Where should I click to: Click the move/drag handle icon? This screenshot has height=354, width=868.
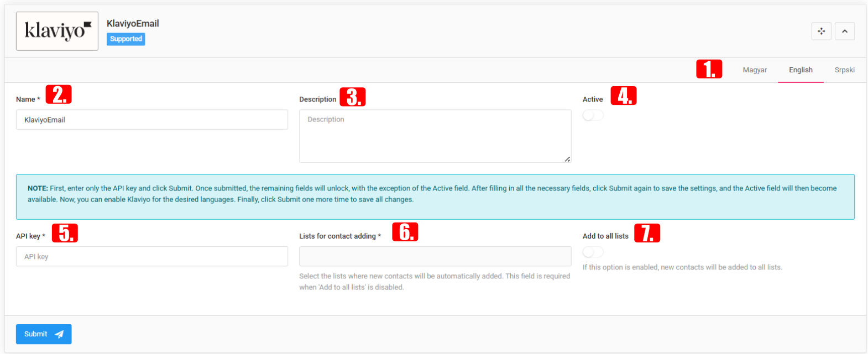[x=822, y=31]
